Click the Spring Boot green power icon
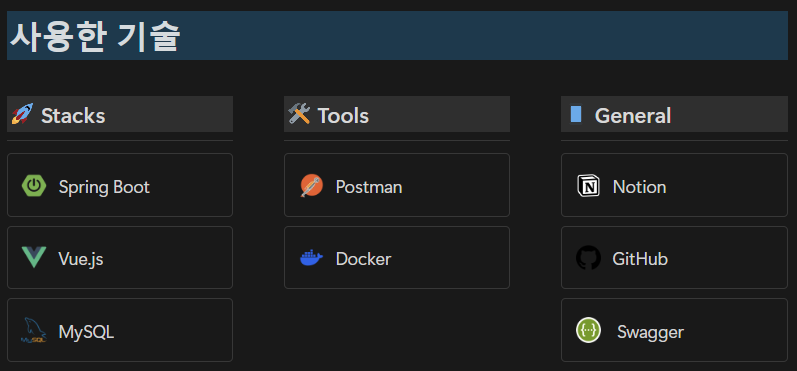 pyautogui.click(x=34, y=186)
